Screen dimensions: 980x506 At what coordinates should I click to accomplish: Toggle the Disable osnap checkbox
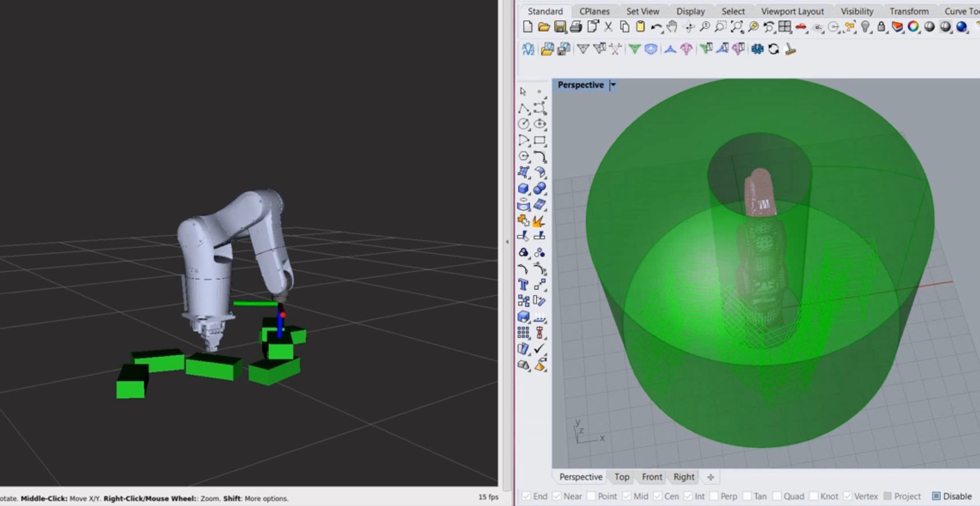(x=936, y=496)
